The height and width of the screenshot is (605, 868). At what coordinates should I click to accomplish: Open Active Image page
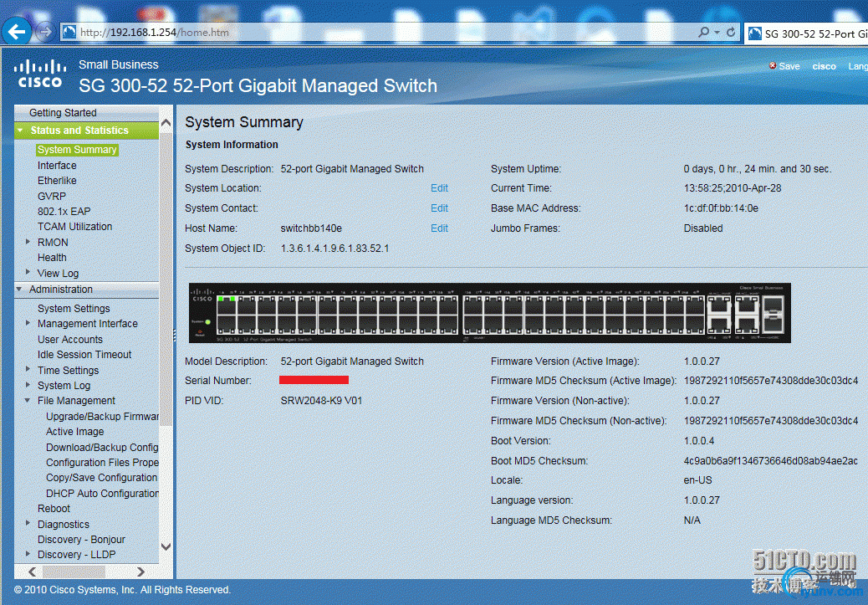tap(74, 432)
